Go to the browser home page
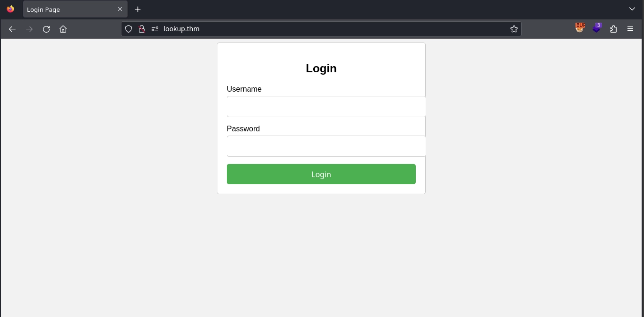 63,29
